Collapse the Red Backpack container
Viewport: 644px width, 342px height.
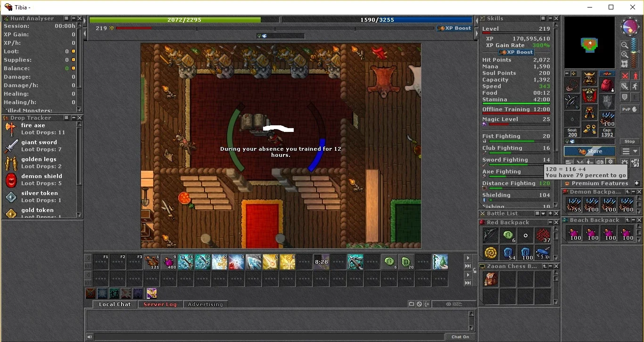(550, 222)
